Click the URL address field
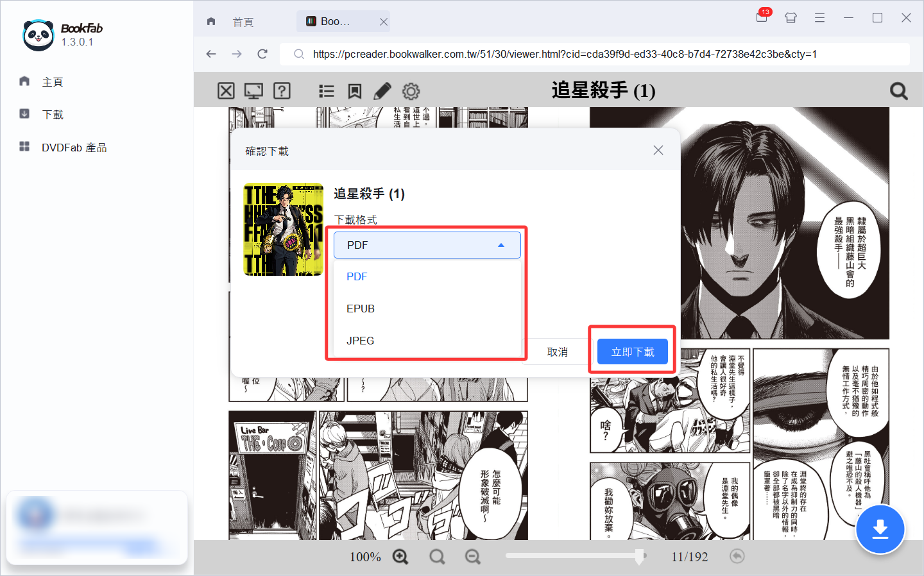Screen dimensions: 924x576 click(595, 54)
